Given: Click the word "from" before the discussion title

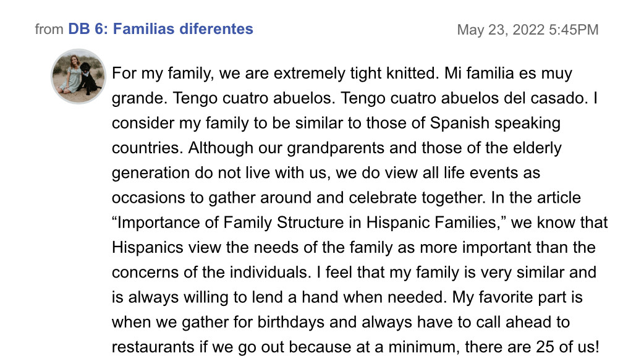Looking at the screenshot, I should coord(49,30).
